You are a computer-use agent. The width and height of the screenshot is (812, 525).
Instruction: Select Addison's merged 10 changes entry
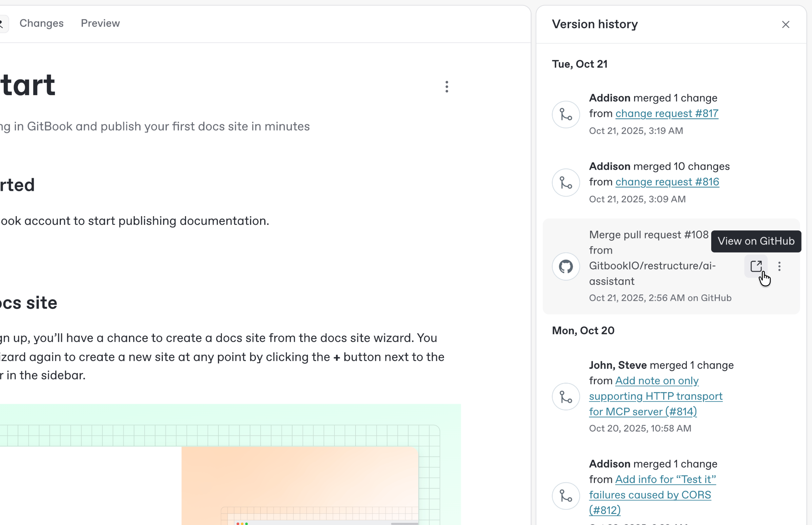click(659, 166)
